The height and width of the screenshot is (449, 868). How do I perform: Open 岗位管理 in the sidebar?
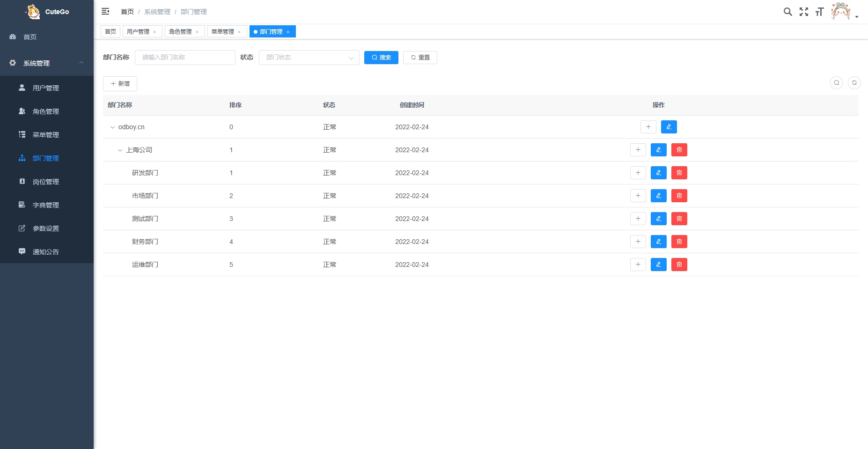(x=47, y=182)
